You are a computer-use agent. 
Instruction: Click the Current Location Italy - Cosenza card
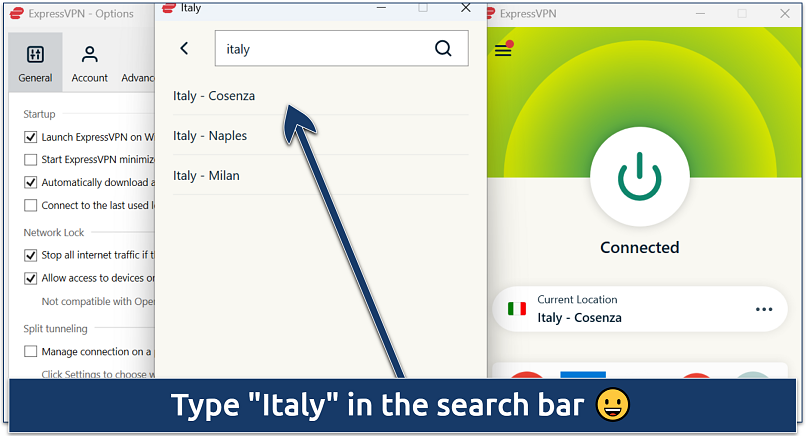click(x=639, y=308)
